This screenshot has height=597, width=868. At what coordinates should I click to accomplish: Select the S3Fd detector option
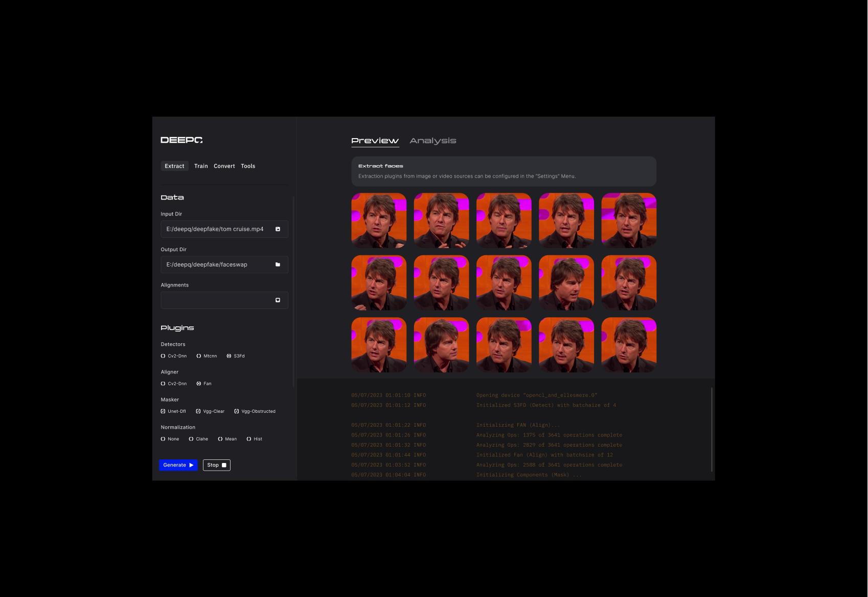(229, 356)
